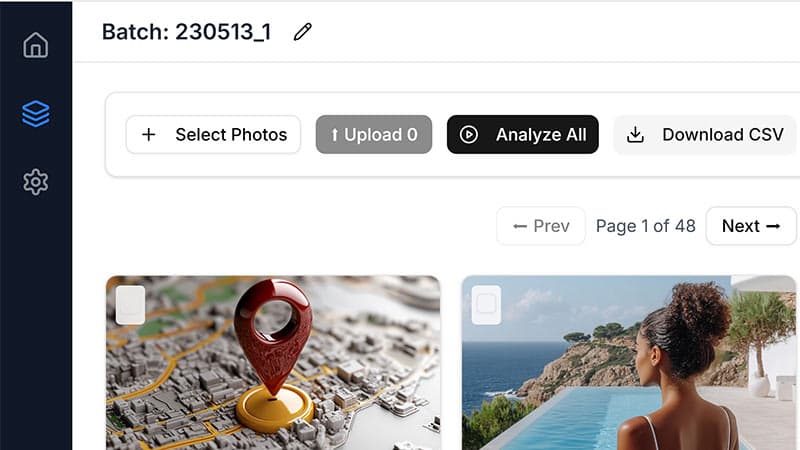
Task: Click the download icon beside Download CSV
Action: (635, 135)
